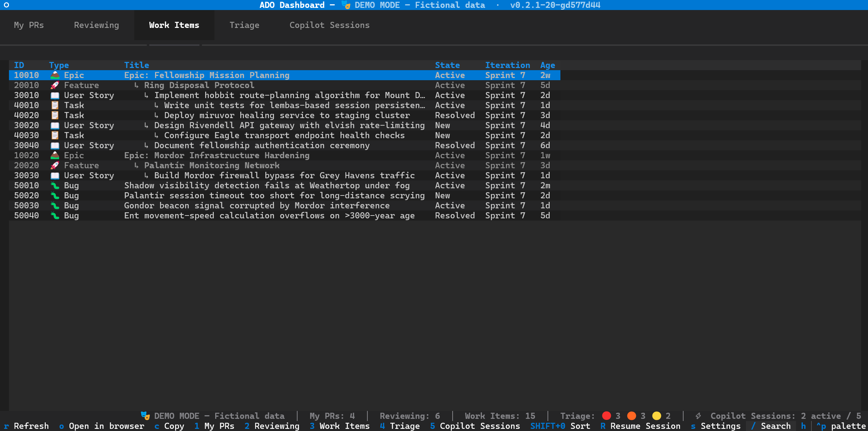
Task: Click the Copy command in footer
Action: point(169,426)
